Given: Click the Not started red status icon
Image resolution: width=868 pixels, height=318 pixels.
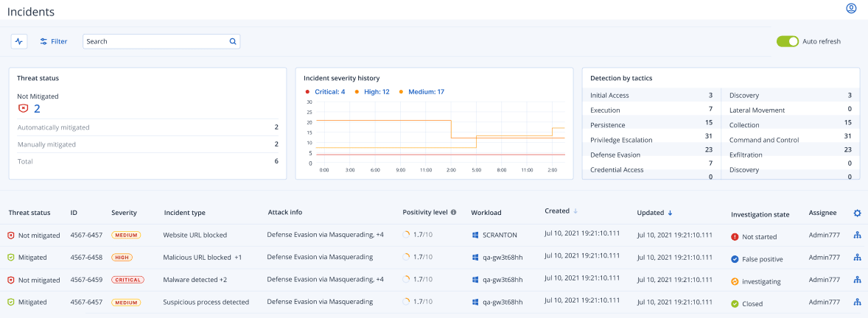Looking at the screenshot, I should [735, 237].
